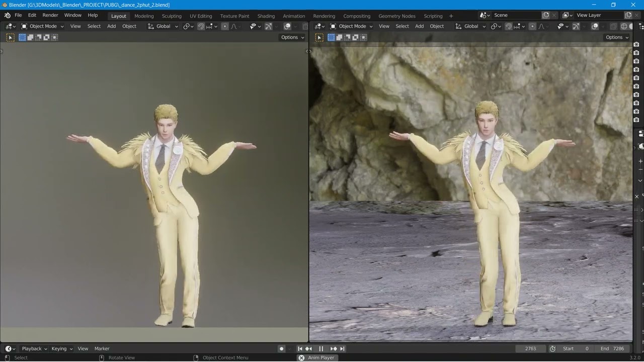The width and height of the screenshot is (644, 362).
Task: Toggle gizmo display in left viewport
Action: (269, 26)
